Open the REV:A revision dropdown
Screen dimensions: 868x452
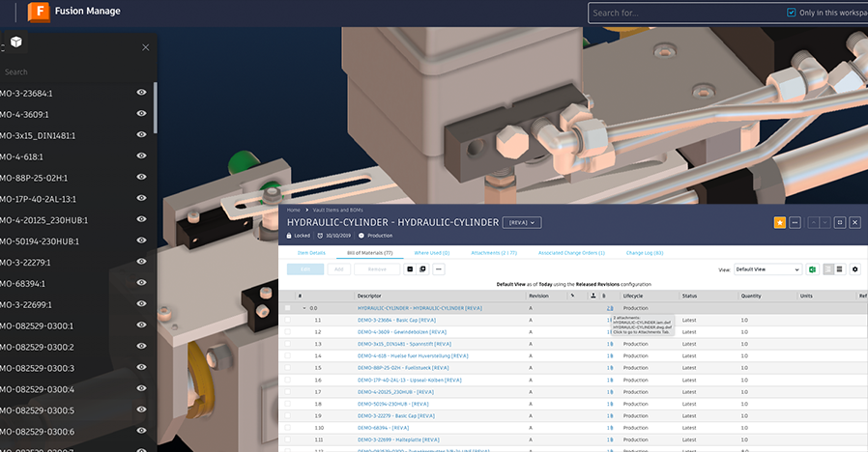tap(522, 222)
